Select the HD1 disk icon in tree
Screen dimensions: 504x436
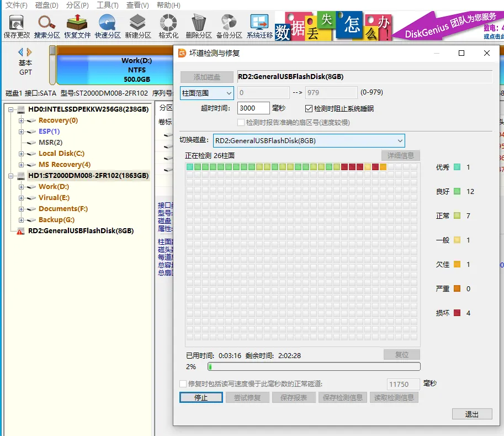point(21,176)
